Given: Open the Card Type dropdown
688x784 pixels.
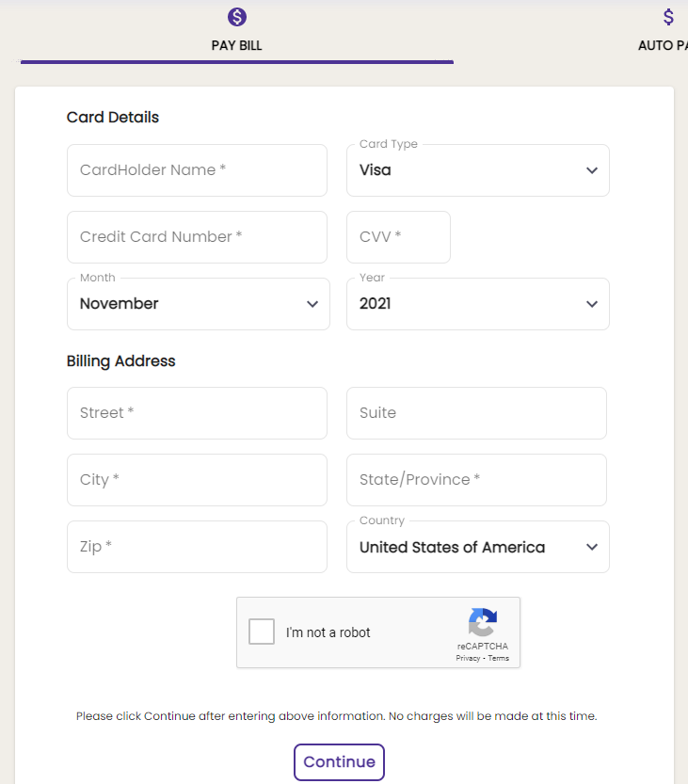Looking at the screenshot, I should pos(477,170).
